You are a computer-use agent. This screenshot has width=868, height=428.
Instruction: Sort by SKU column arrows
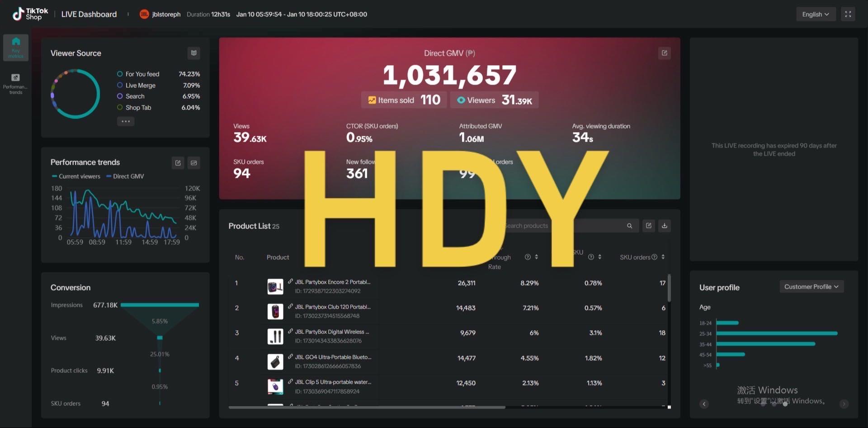600,257
